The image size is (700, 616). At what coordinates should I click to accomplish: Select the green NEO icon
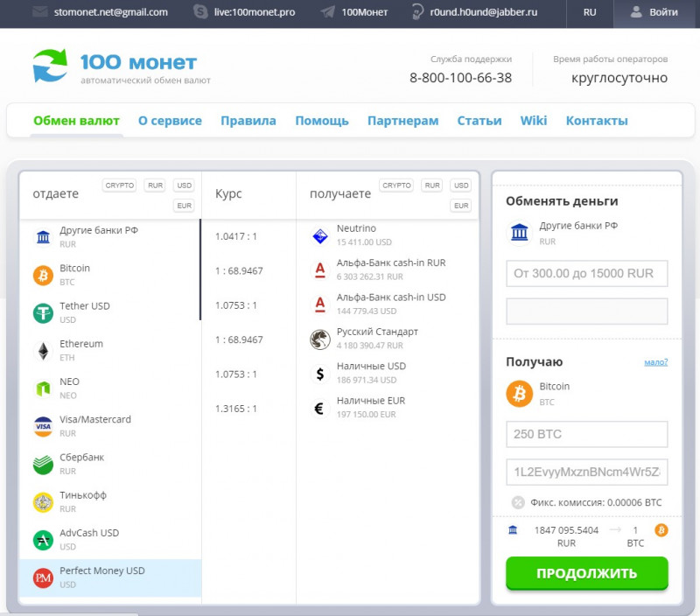[x=43, y=388]
